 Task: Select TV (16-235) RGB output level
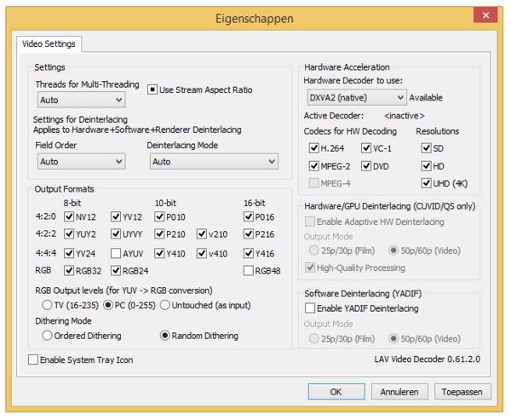pos(48,305)
